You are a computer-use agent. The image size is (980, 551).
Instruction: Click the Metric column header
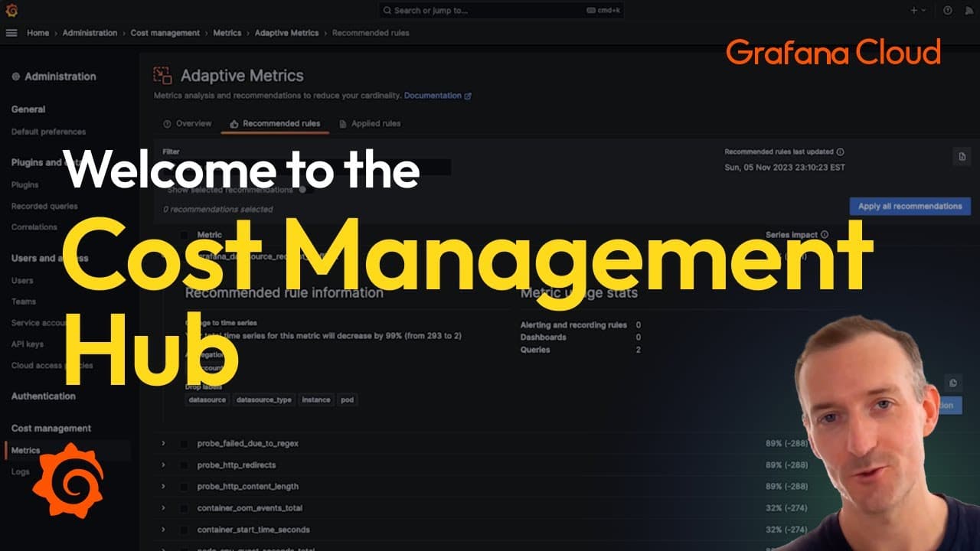tap(210, 235)
